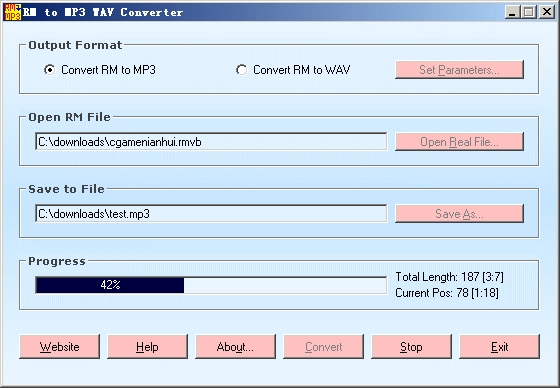This screenshot has height=388, width=560.
Task: Click the RM file path input field
Action: tap(211, 142)
